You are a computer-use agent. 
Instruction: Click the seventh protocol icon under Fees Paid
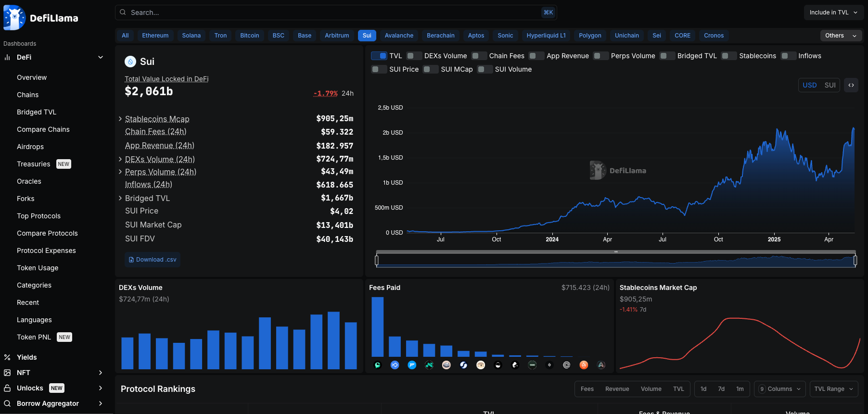[x=481, y=365]
